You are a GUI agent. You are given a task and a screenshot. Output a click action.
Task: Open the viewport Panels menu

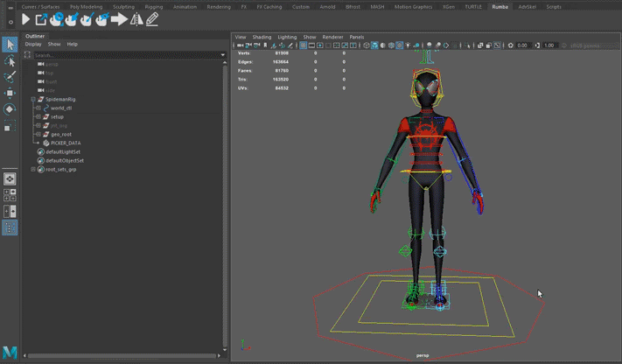click(x=357, y=37)
